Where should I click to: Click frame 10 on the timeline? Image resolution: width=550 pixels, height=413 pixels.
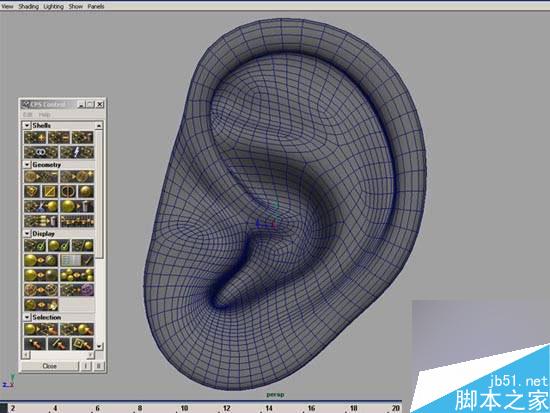point(185,408)
